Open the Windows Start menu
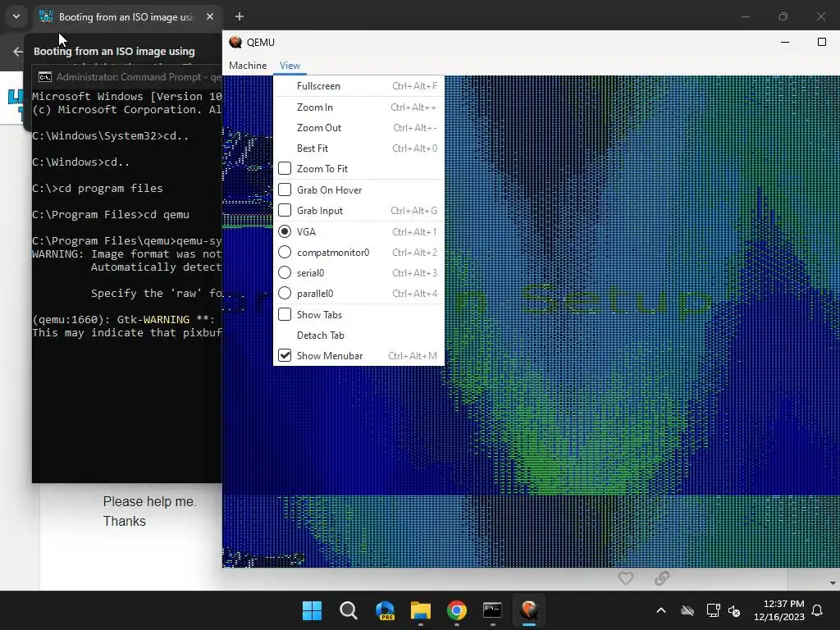The height and width of the screenshot is (630, 840). click(312, 610)
